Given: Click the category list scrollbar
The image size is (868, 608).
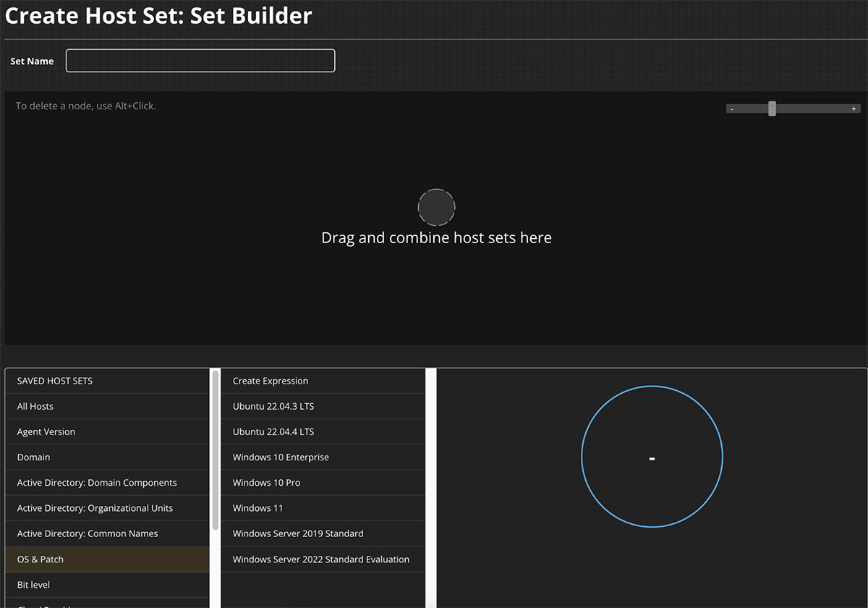Looking at the screenshot, I should 216,450.
